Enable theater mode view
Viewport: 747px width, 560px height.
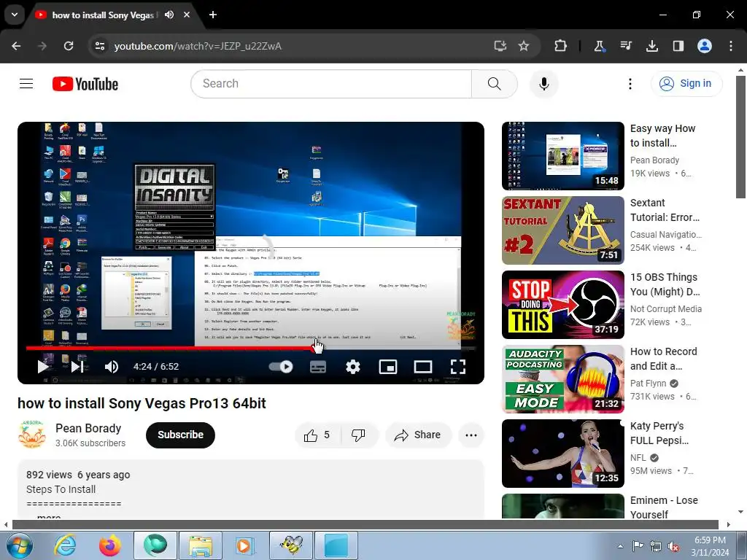point(422,366)
